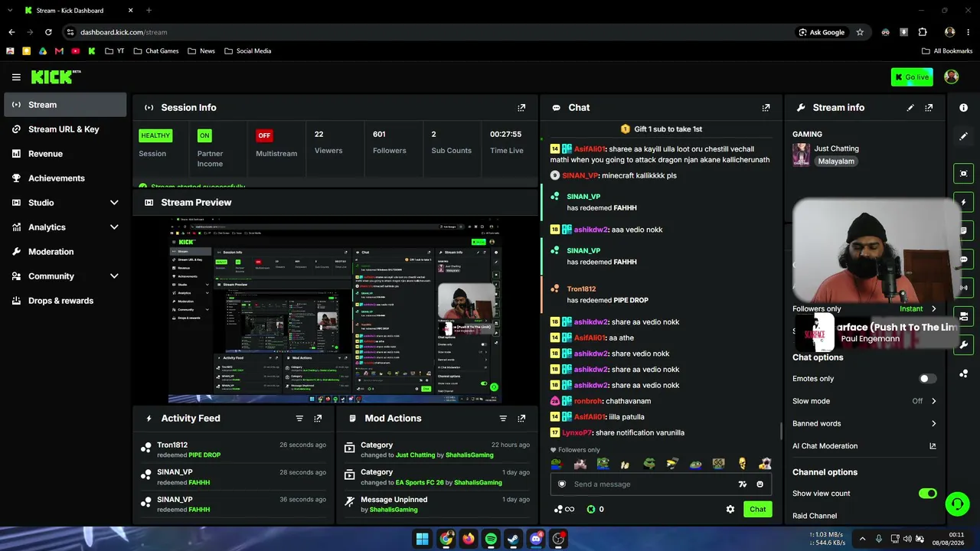Click the volume icon in system tray

pyautogui.click(x=907, y=539)
